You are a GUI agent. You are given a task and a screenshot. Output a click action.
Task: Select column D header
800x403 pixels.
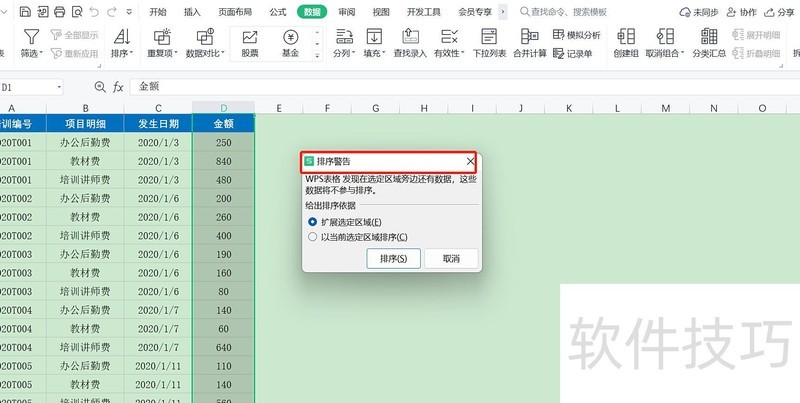point(223,108)
